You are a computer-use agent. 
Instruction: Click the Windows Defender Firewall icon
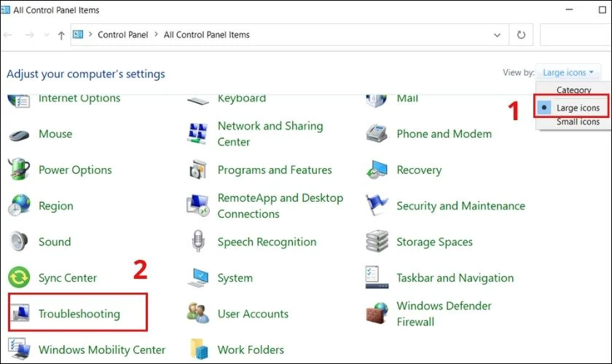(377, 313)
